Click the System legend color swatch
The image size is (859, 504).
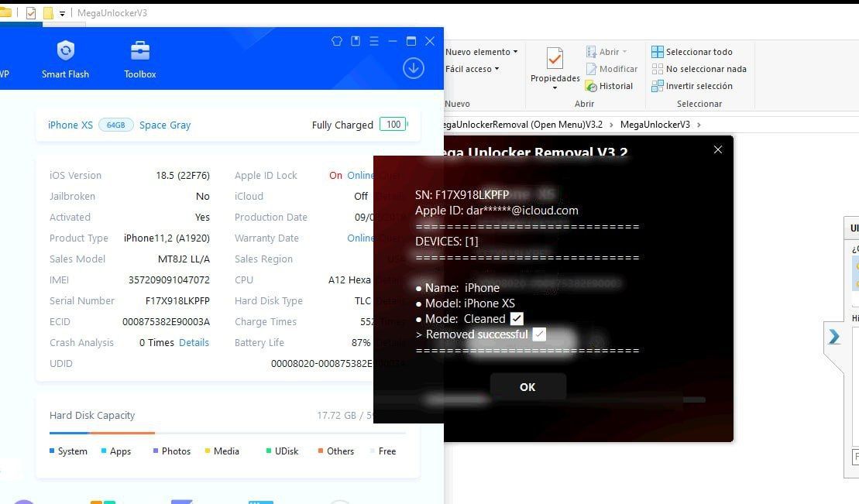click(52, 451)
